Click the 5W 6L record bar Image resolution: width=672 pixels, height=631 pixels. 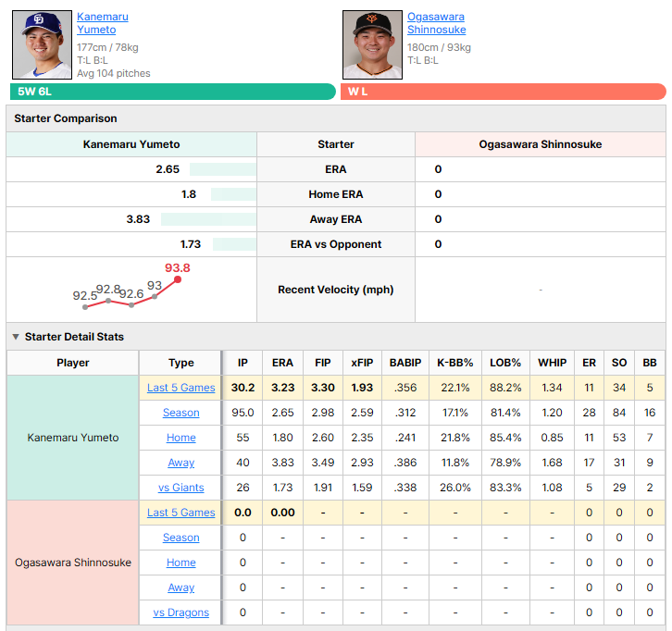(173, 92)
